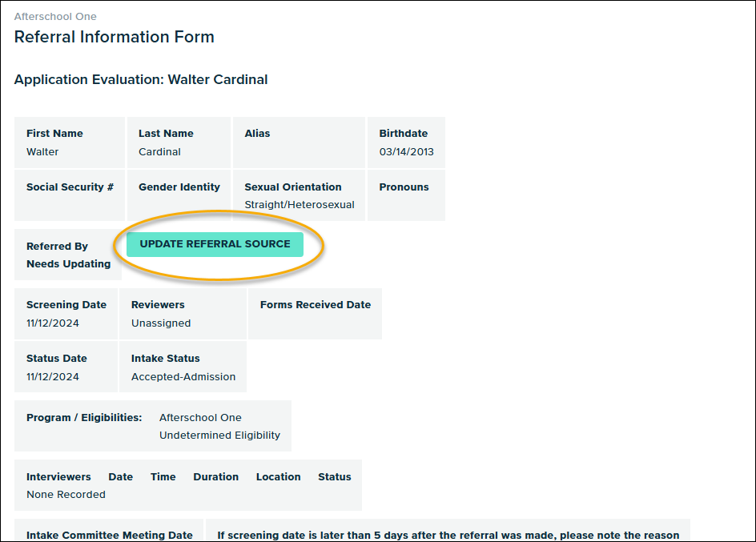
Task: Select Intake Status showing Accepted-Admission
Action: point(183,367)
